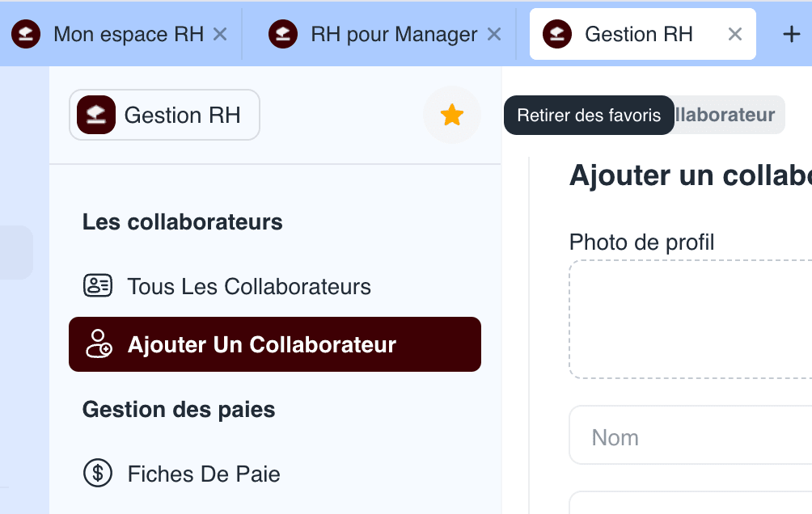Image resolution: width=812 pixels, height=514 pixels.
Task: Close the RH pour Manager tab
Action: pos(494,35)
